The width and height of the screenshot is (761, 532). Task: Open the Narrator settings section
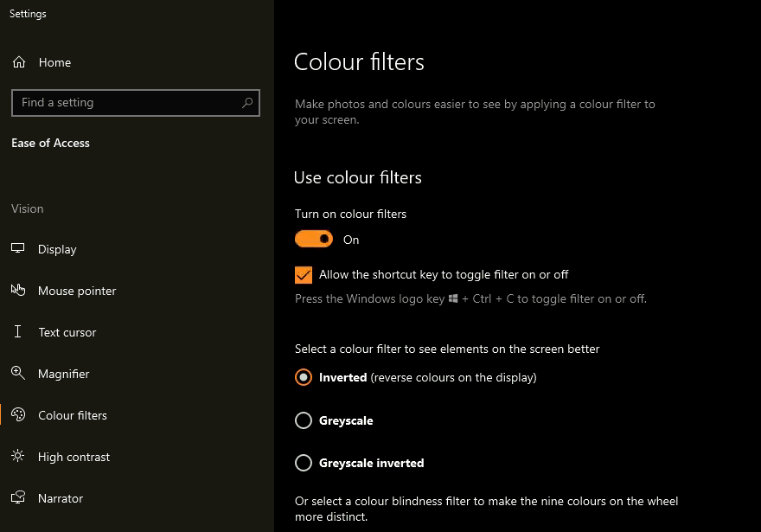61,498
